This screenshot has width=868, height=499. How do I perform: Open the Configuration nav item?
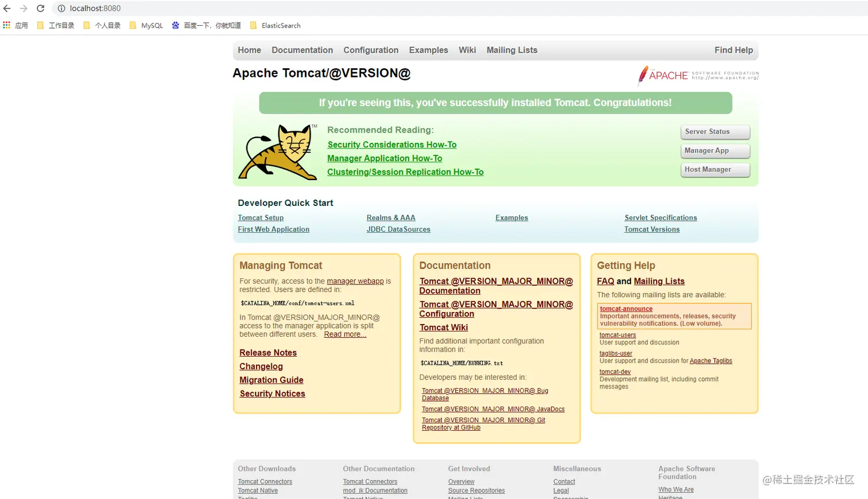point(371,50)
